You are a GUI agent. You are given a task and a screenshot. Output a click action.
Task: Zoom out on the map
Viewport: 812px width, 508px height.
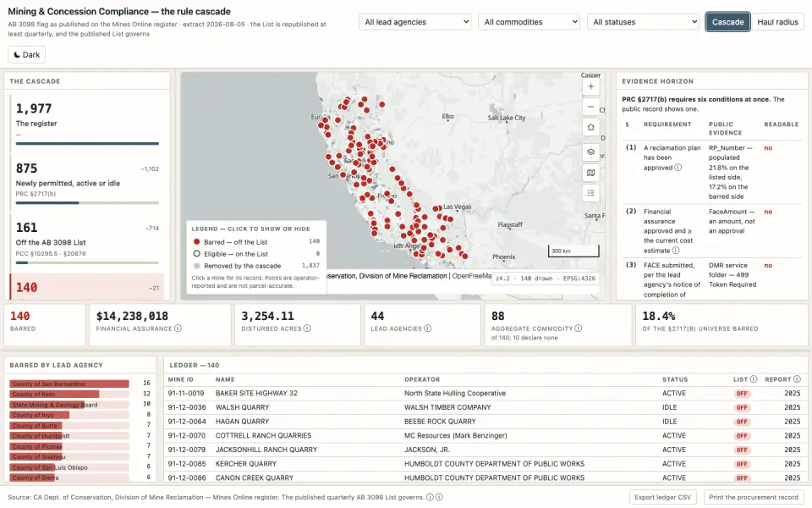[x=591, y=107]
